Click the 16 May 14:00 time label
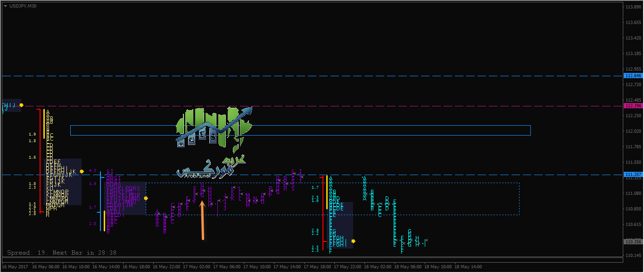Image resolution: width=644 pixels, height=273 pixels. (x=106, y=266)
